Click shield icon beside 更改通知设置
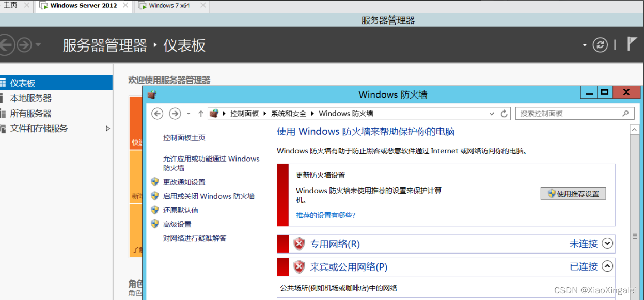644x300 pixels. pyautogui.click(x=154, y=182)
